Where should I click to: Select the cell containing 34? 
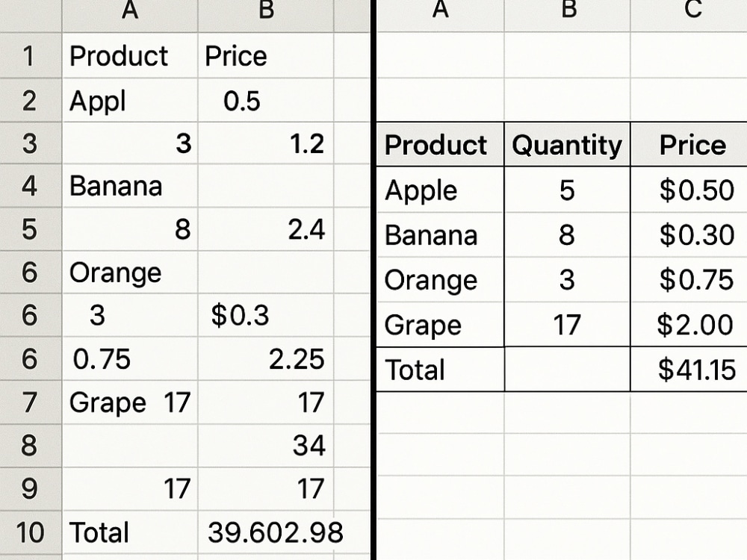click(265, 445)
